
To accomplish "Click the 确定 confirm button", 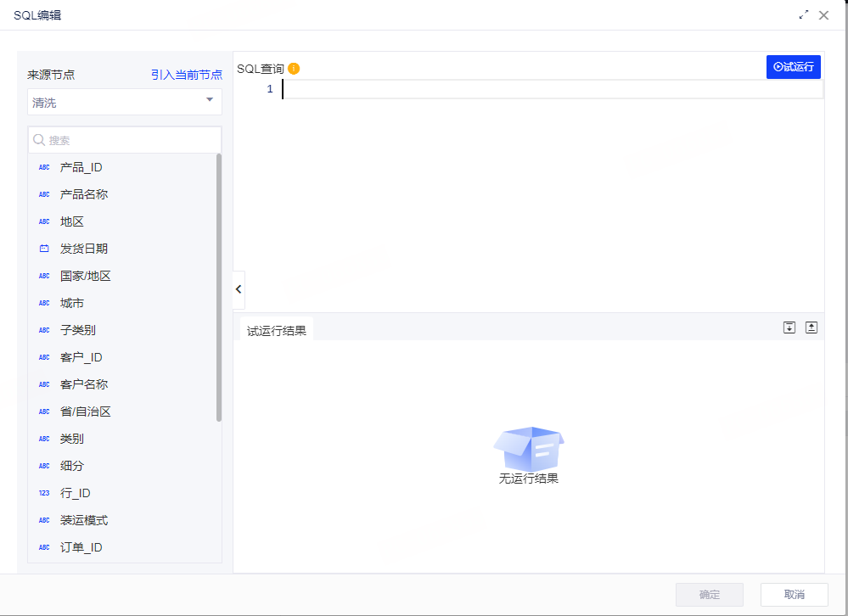I will click(x=709, y=595).
